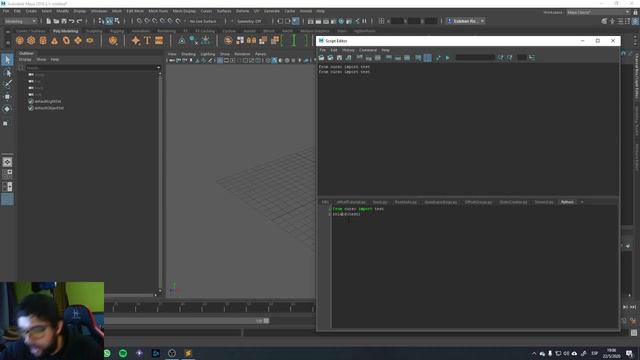Click the Undo arrow icon

point(72,21)
